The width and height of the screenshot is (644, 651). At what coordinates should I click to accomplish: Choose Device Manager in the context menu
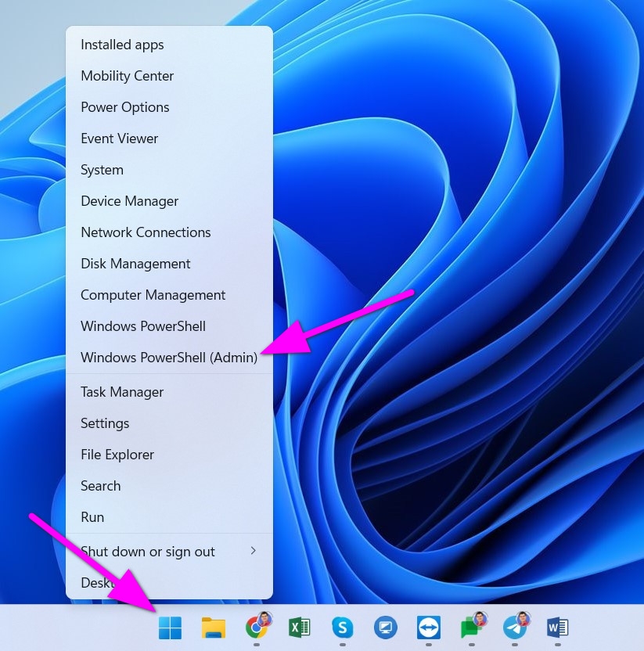129,201
